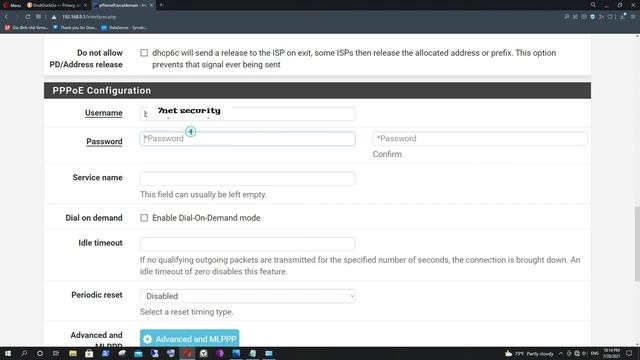The image size is (640, 360).
Task: Focus the address bar showing 192.168.0.1
Action: pos(89,17)
